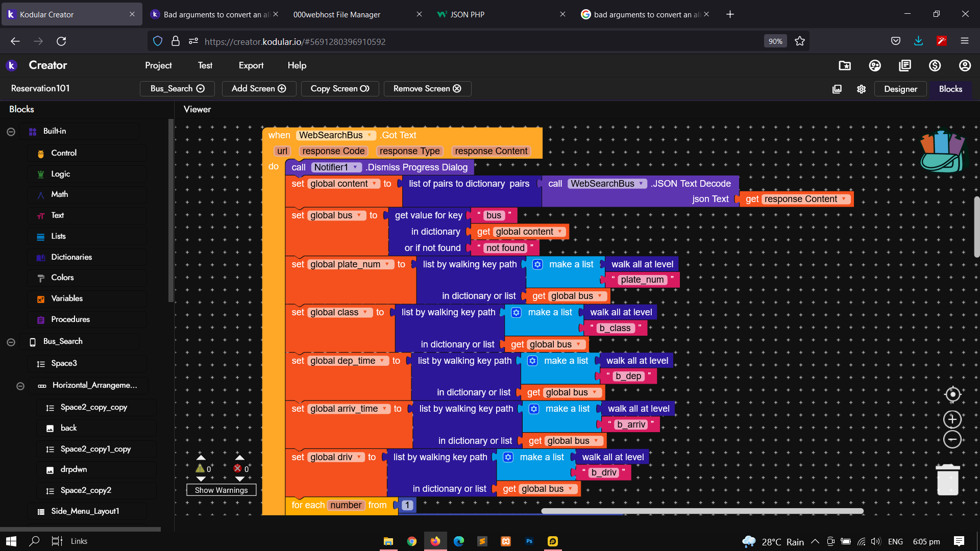The image size is (980, 551).
Task: Open the Bus_Search screen selector dropdown
Action: pyautogui.click(x=177, y=89)
